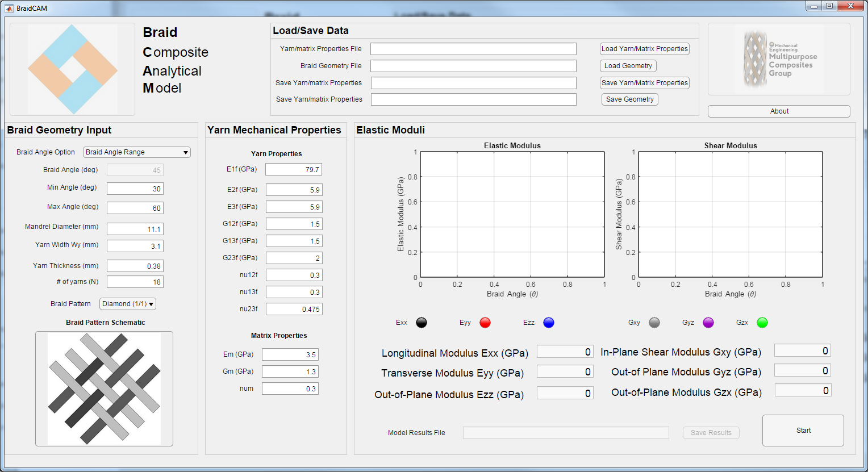
Task: Click the G12f (GPa) field
Action: tap(294, 224)
